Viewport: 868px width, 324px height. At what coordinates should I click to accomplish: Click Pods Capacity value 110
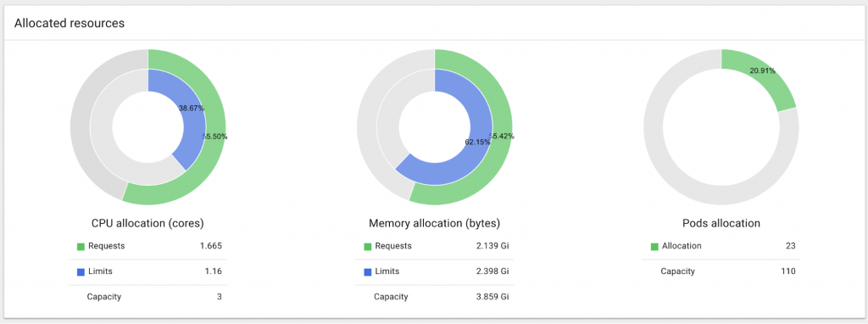click(x=788, y=271)
